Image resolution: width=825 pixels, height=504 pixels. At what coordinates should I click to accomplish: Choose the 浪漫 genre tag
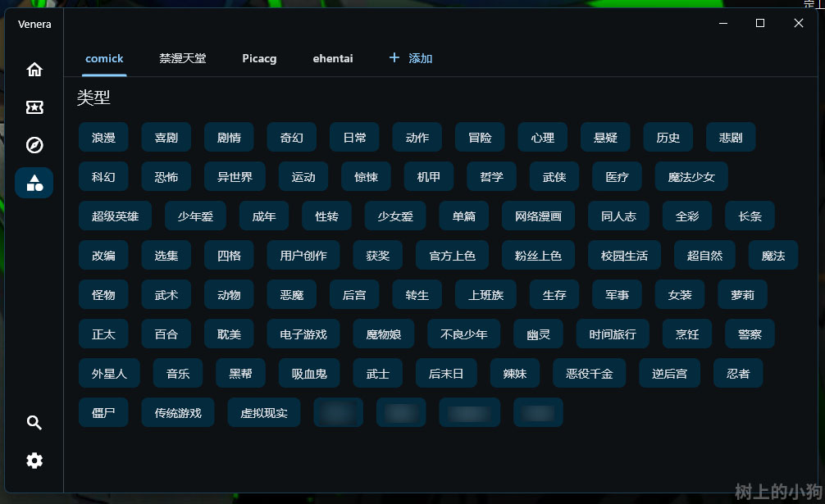tap(103, 138)
